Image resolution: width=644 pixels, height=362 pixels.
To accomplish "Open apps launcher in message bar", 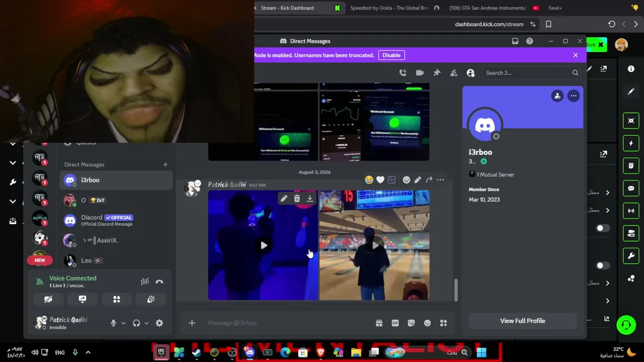I will coord(443,323).
